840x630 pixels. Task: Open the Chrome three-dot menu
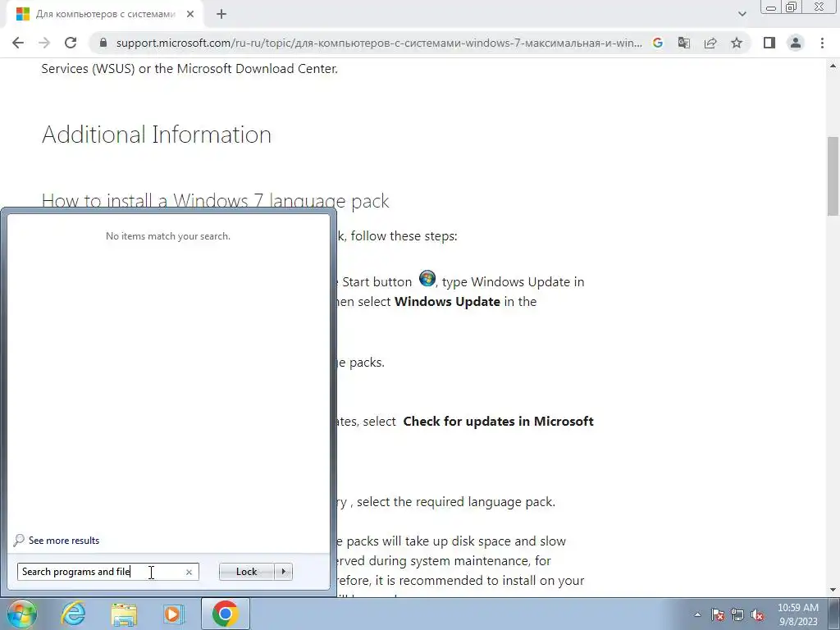tap(822, 43)
